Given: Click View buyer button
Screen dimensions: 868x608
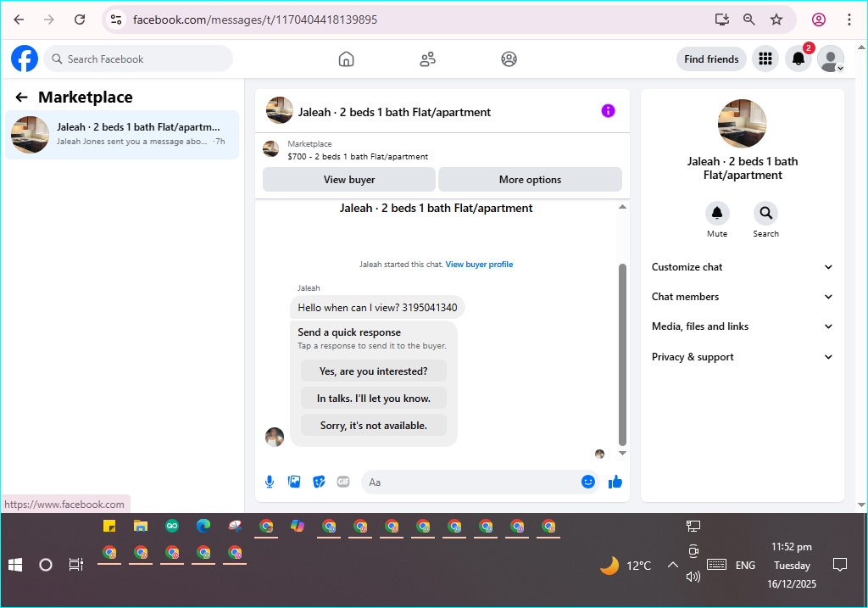Looking at the screenshot, I should [x=348, y=180].
